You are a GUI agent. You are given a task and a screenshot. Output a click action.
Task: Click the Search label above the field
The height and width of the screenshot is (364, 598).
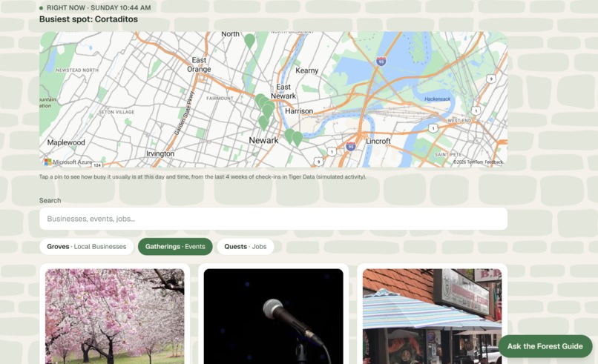tap(50, 200)
